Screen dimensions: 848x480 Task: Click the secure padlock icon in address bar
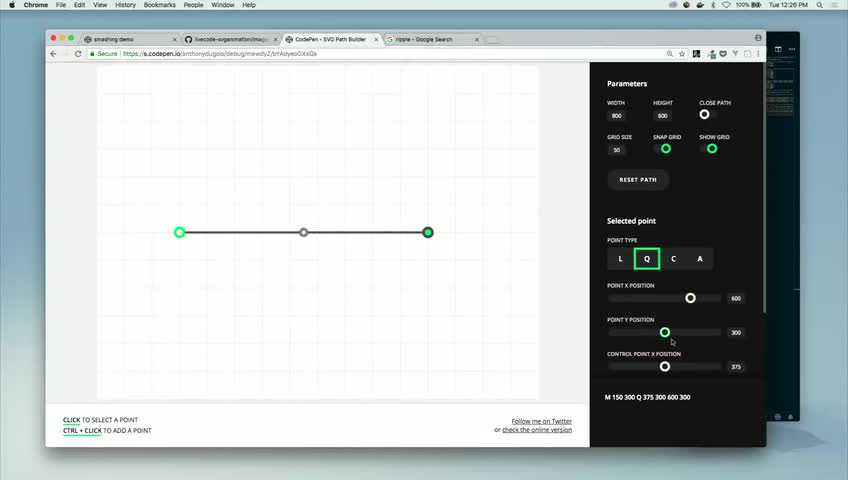pyautogui.click(x=92, y=54)
